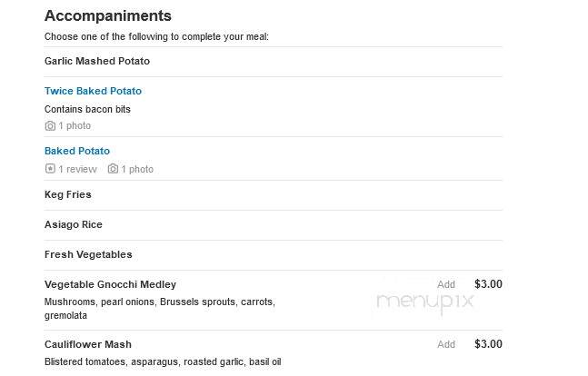Click the camera icon under Twice Baked Potato

50,126
